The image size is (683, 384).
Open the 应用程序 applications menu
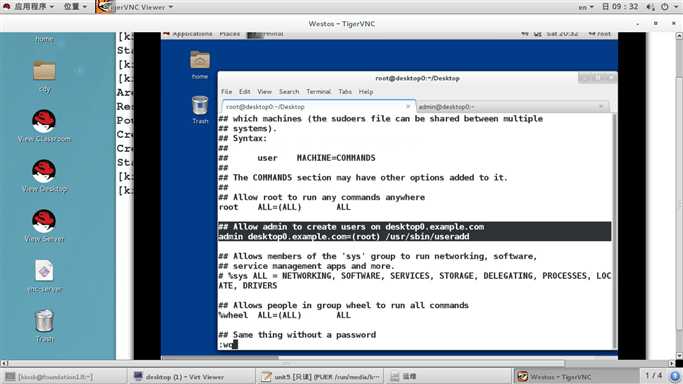(29, 7)
